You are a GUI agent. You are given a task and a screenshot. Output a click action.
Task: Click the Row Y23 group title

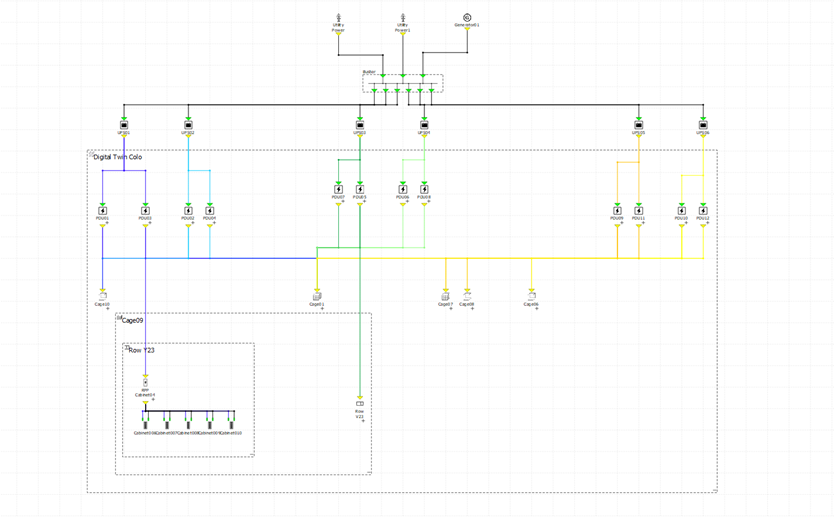141,350
